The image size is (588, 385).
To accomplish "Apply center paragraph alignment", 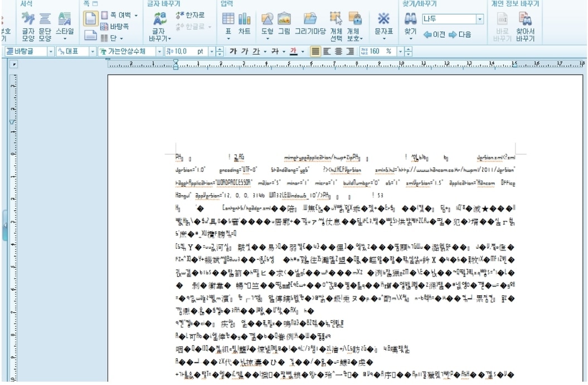I will [x=339, y=51].
